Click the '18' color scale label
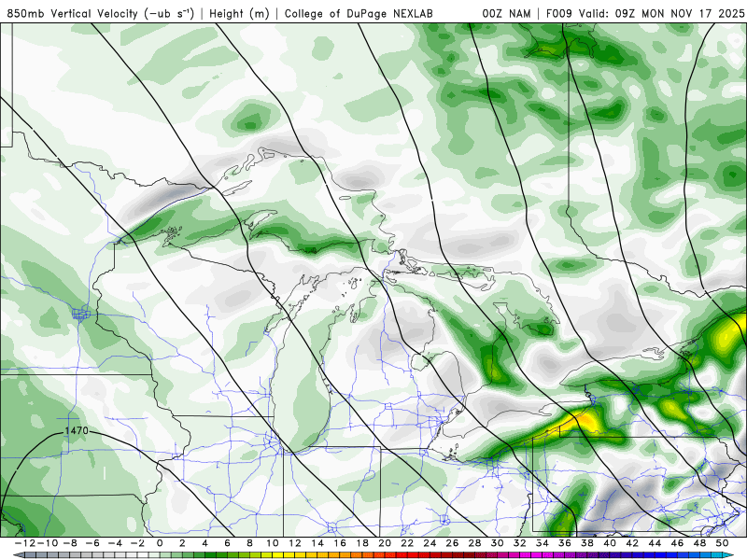747x560 pixels. 362,543
